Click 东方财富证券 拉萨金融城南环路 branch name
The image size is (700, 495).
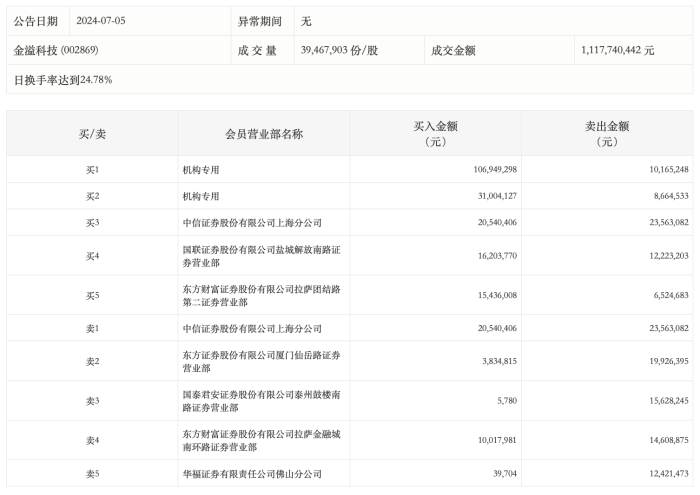click(262, 441)
